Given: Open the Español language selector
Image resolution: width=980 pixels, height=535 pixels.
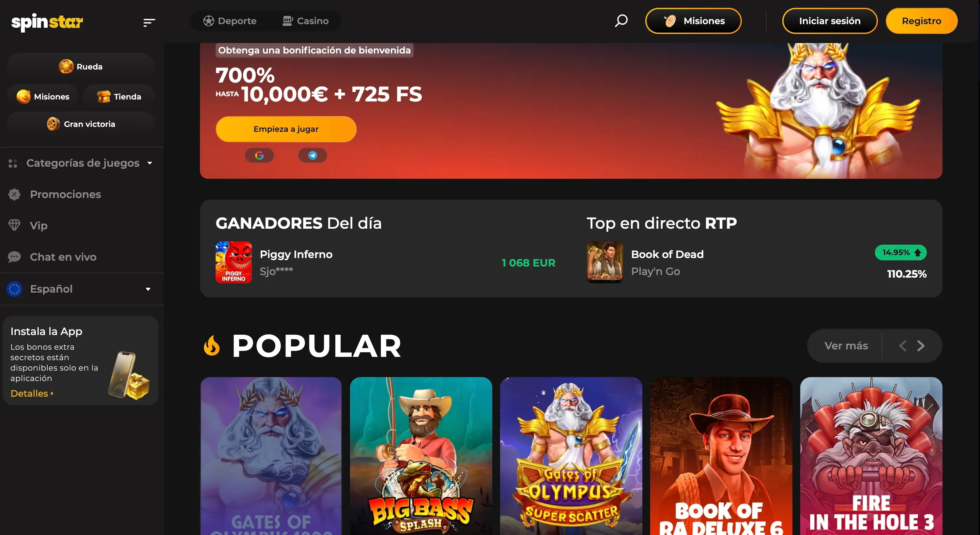Looking at the screenshot, I should coord(79,289).
